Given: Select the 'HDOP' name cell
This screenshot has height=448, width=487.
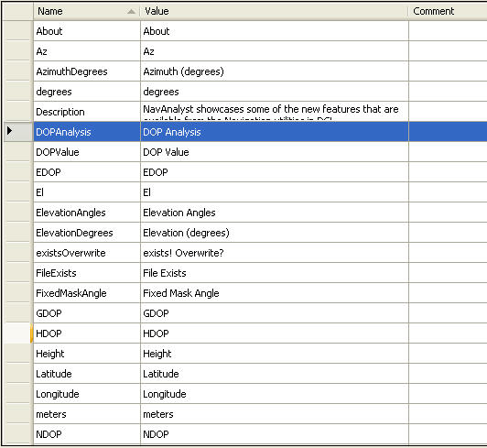Looking at the screenshot, I should (87, 333).
